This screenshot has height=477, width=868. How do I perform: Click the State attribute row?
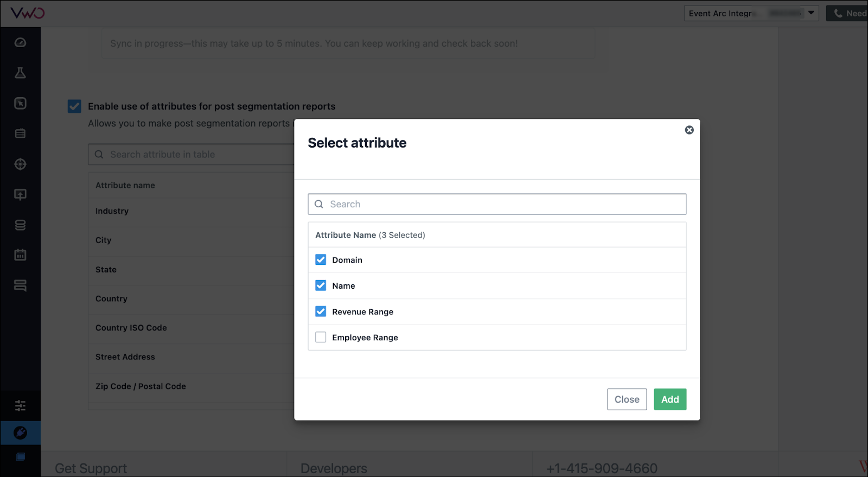coord(191,270)
